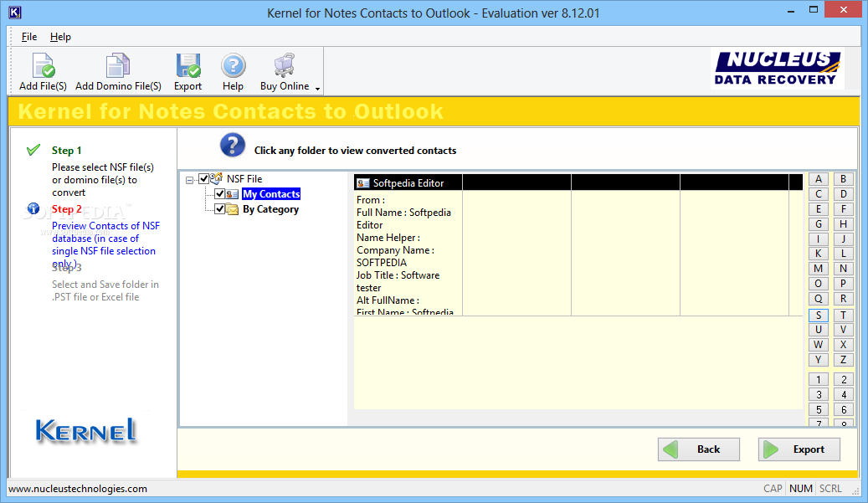
Task: Filter contacts by letter G
Action: pyautogui.click(x=818, y=224)
